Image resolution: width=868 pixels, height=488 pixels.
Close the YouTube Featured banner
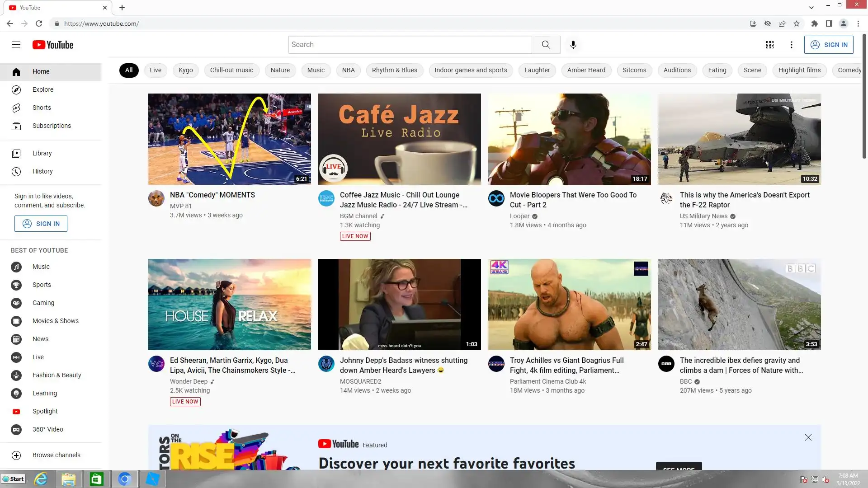(808, 437)
